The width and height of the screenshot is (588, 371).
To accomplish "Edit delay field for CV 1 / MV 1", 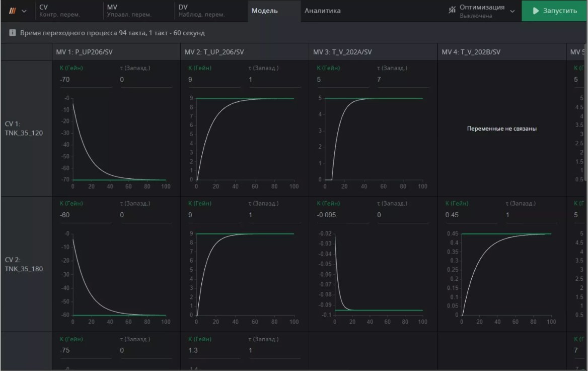I will click(146, 80).
